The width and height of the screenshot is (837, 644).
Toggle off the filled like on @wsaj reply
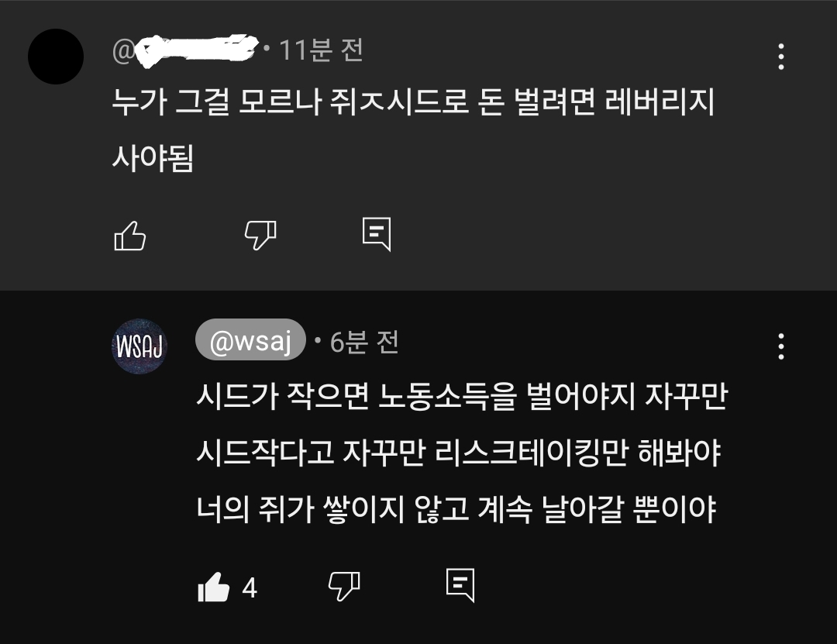click(214, 587)
